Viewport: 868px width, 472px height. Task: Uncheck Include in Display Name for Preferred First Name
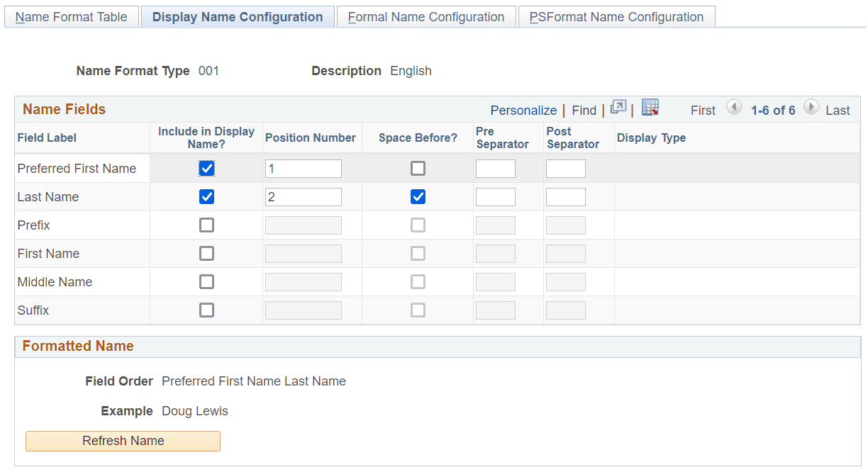[x=206, y=168]
